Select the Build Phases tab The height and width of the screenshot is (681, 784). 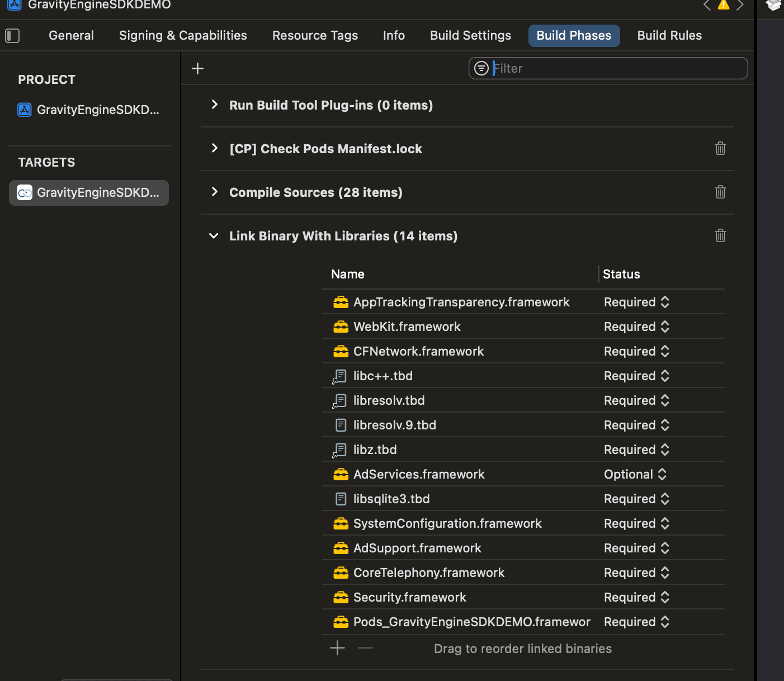574,36
